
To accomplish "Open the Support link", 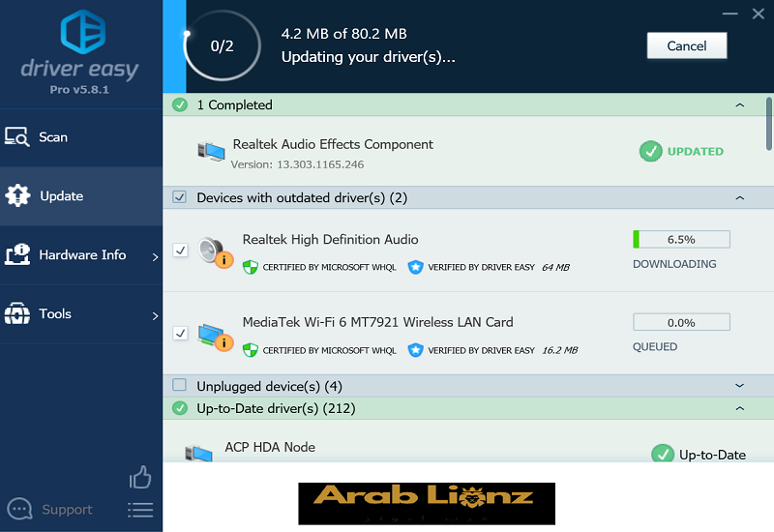I will pos(67,510).
